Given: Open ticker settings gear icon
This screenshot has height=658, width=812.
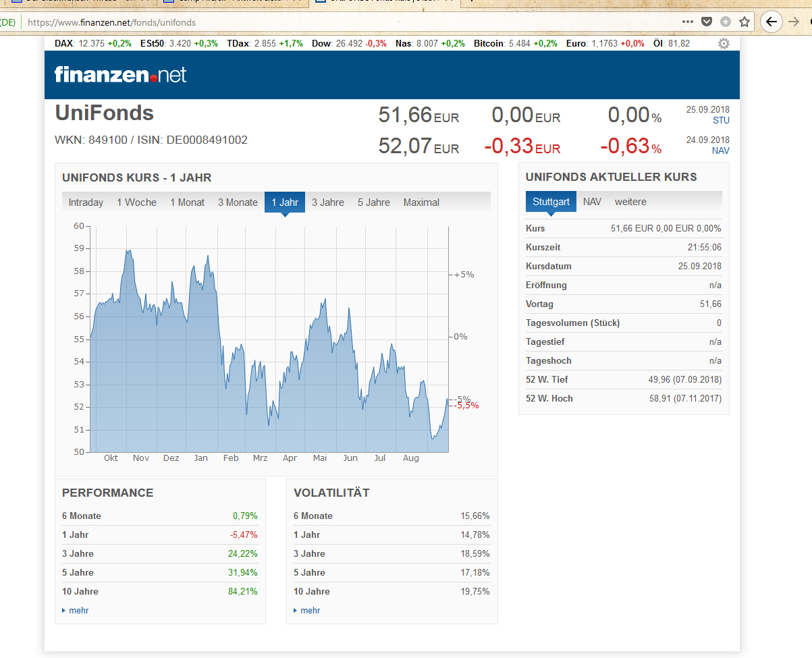Looking at the screenshot, I should point(724,44).
